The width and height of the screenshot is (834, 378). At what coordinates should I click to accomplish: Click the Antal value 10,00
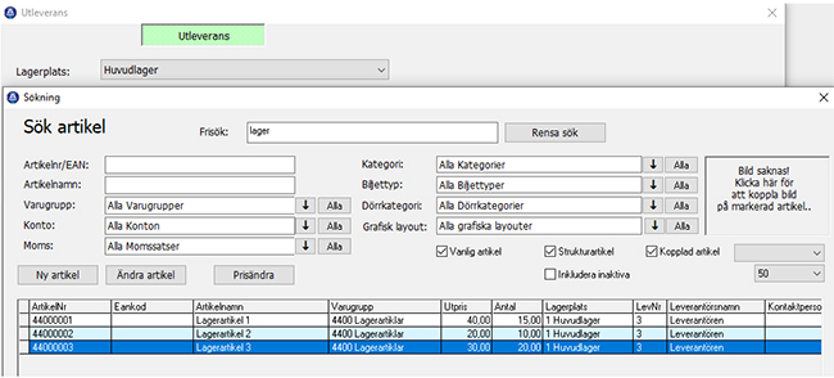point(517,334)
